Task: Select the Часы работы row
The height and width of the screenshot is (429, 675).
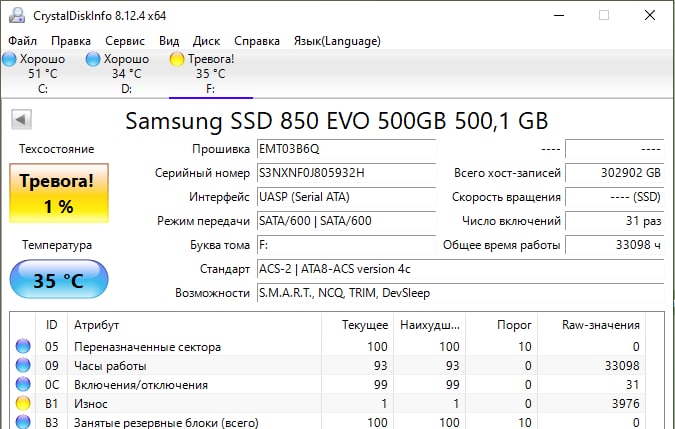Action: tap(327, 365)
